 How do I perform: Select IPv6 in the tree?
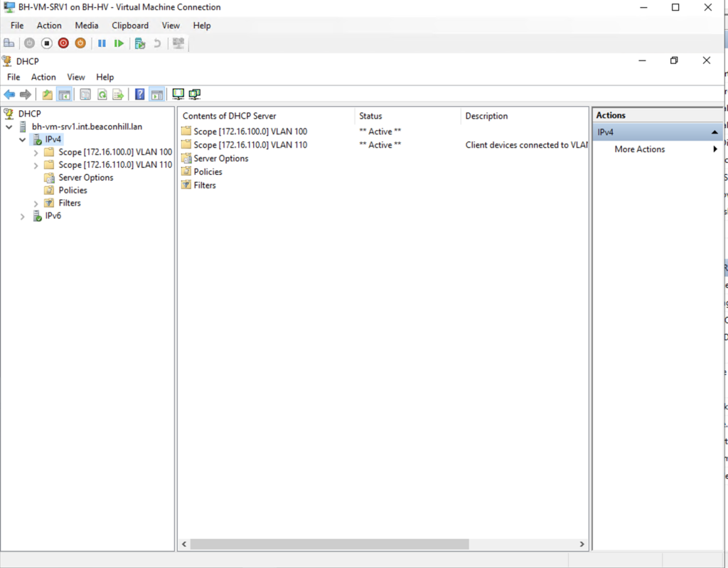(53, 216)
